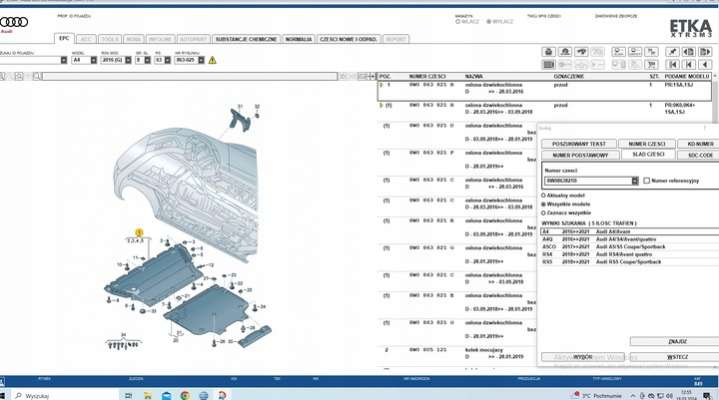
Task: Select position 2 kołek mocujący row
Action: [x=456, y=353]
